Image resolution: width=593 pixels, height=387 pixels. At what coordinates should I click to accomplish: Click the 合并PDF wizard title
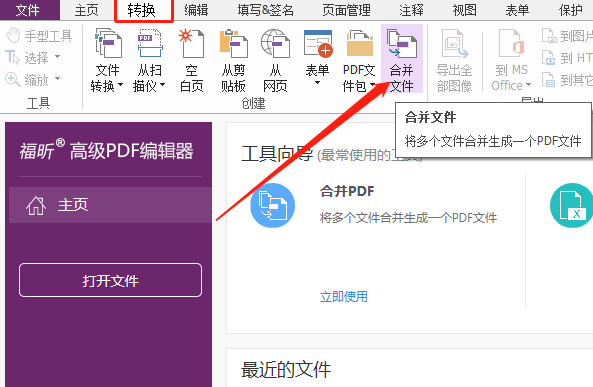(347, 191)
